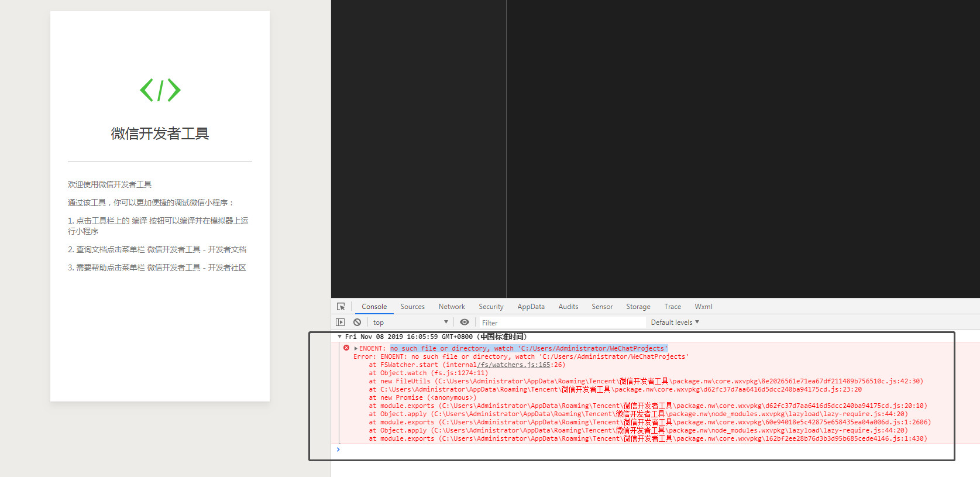Select the AppData tab
Screen dimensions: 980x477
(x=531, y=307)
